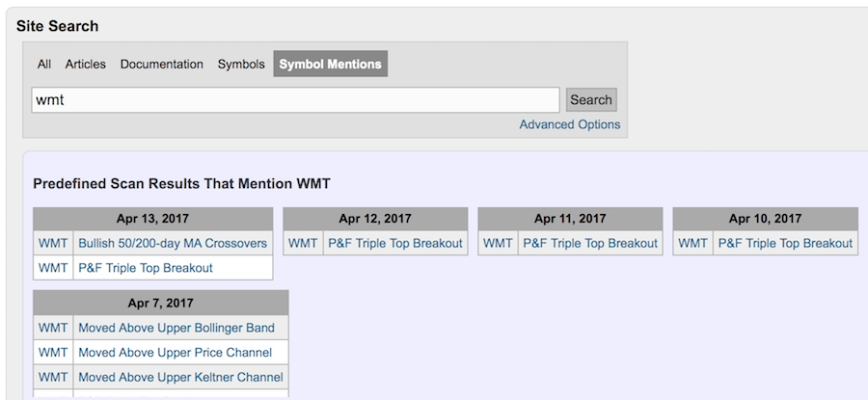Open Moved Above Upper Price Channel scan
Image resolution: width=868 pixels, height=400 pixels.
coord(175,353)
